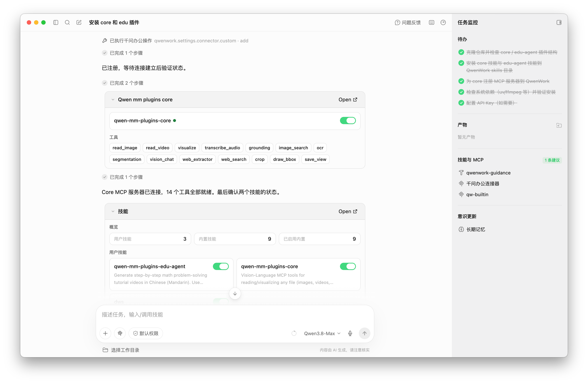Collapse the 技能 card chevron
Viewport: 588px width, 384px height.
tap(113, 211)
